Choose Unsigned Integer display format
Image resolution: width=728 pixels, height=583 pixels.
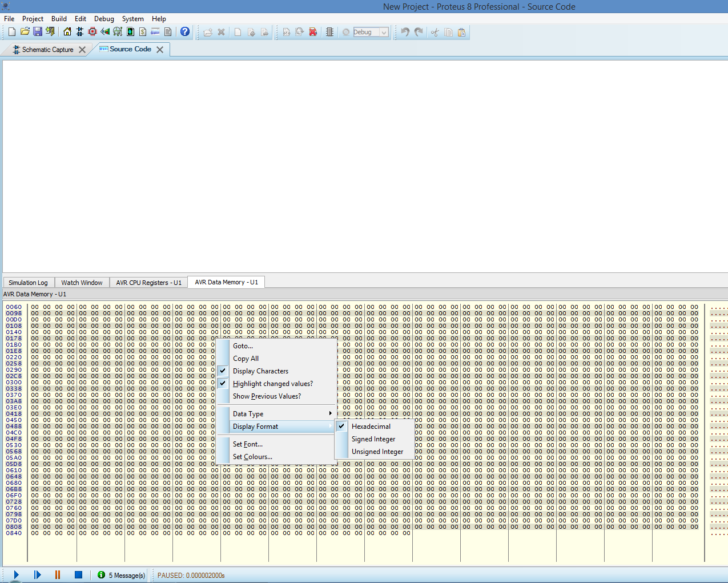377,452
